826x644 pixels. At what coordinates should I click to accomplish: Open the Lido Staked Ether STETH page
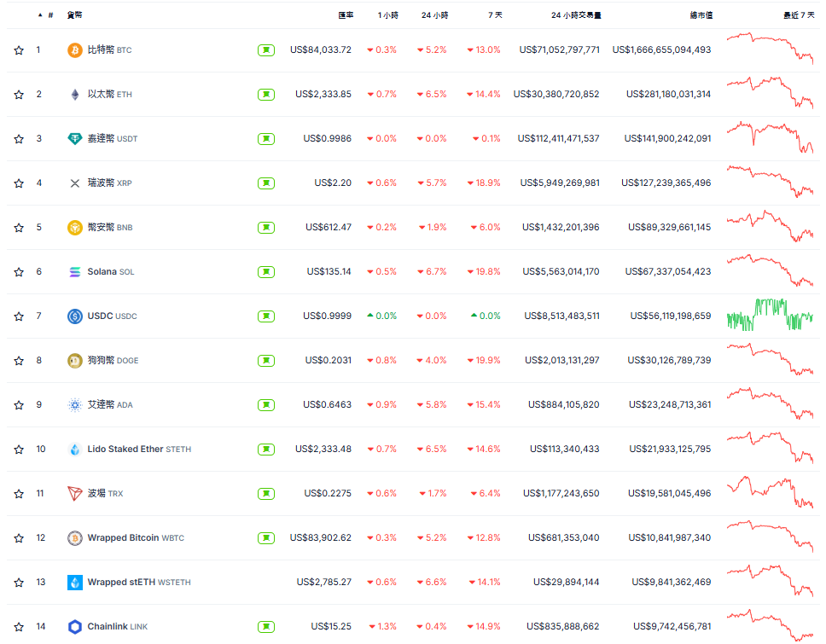point(139,450)
